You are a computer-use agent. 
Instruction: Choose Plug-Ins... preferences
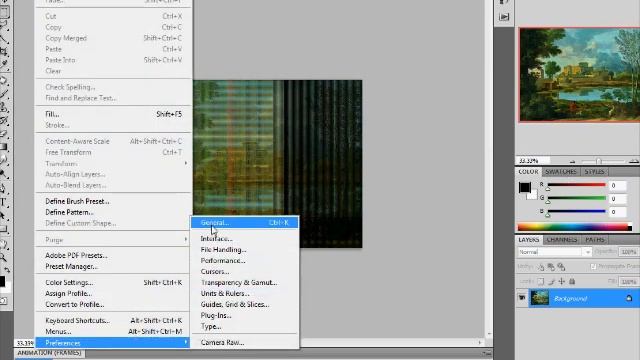[216, 316]
